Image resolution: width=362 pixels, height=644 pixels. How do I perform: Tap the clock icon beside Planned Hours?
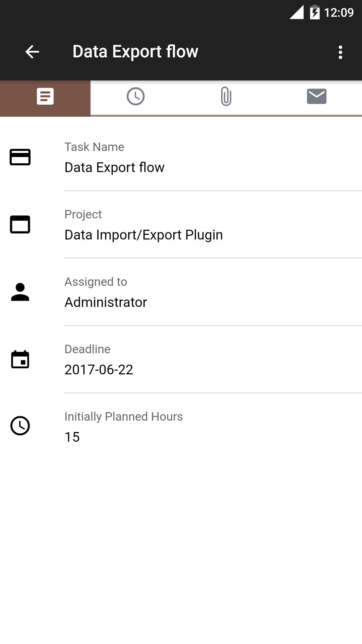(20, 426)
